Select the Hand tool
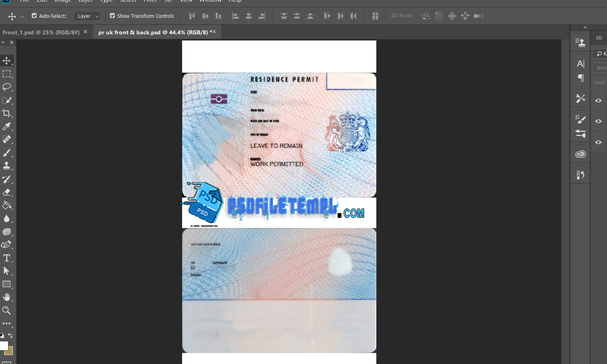This screenshot has width=607, height=364. [7, 297]
